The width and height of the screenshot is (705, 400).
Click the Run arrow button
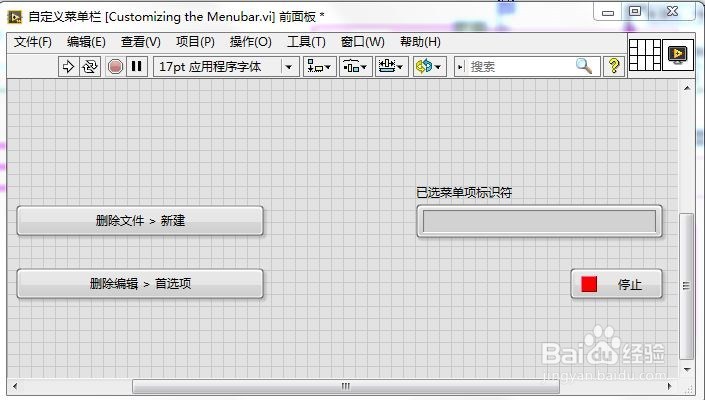[68, 67]
